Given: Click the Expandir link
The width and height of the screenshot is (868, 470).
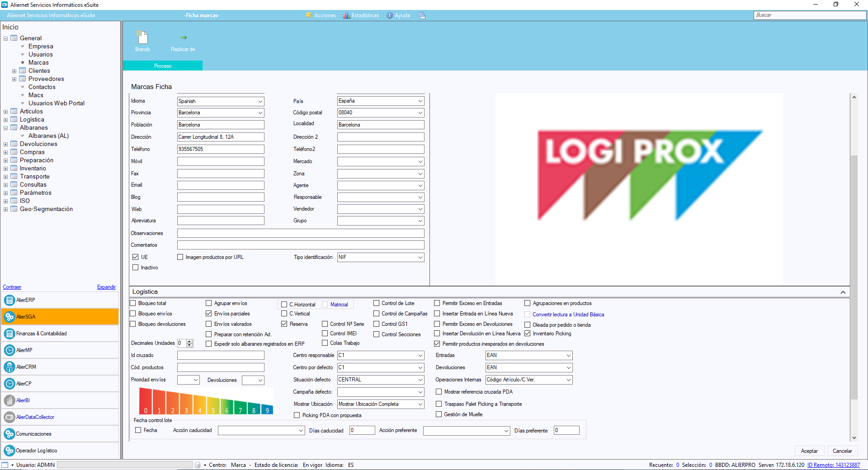Looking at the screenshot, I should tap(106, 287).
